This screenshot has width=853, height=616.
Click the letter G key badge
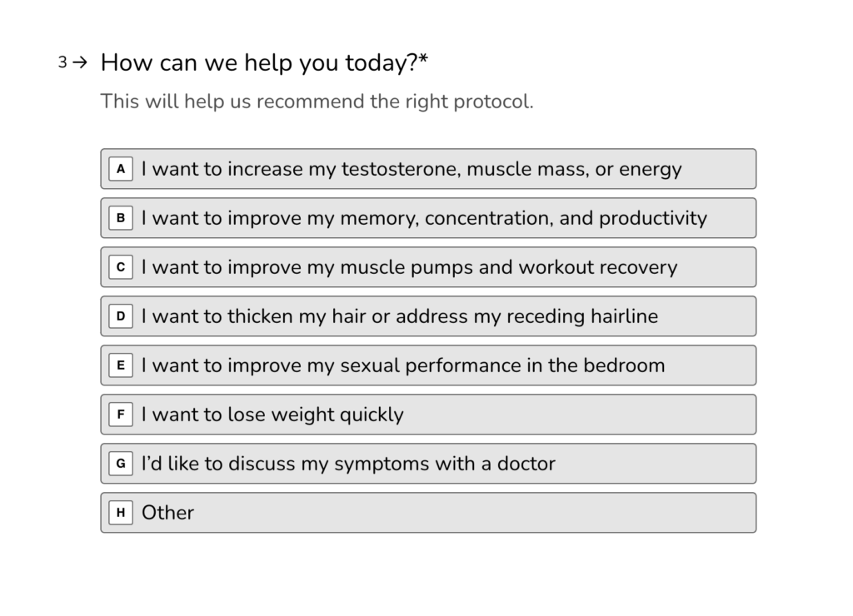click(x=121, y=464)
